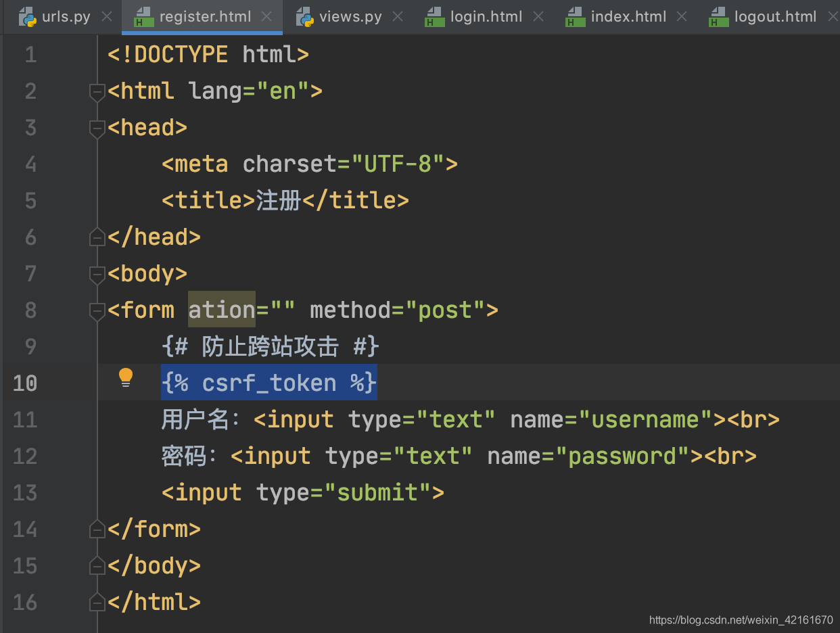Image resolution: width=840 pixels, height=633 pixels.
Task: Close the login.html tab
Action: click(538, 17)
